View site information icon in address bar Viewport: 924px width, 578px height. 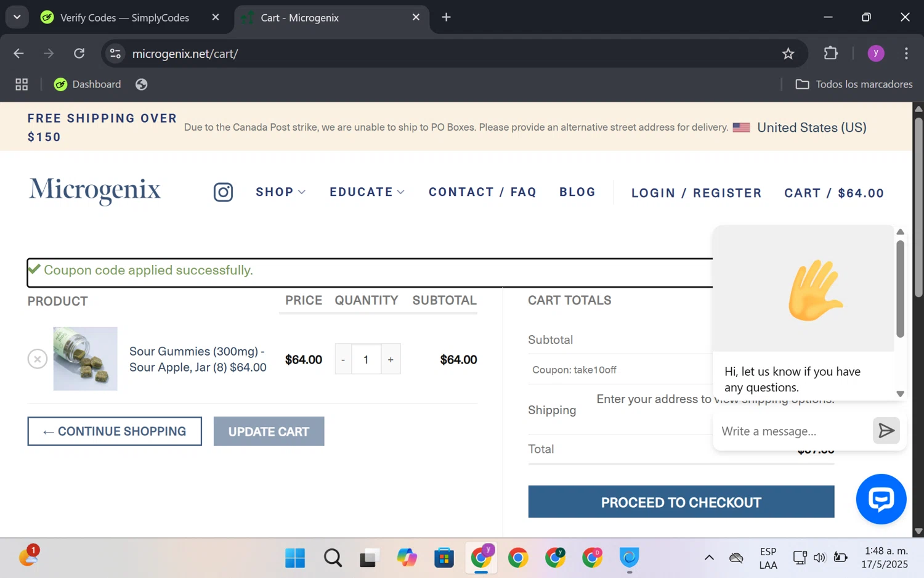(x=115, y=54)
